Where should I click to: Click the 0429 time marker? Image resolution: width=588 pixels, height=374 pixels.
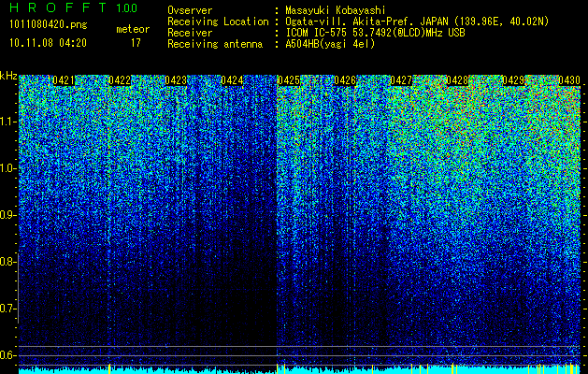pos(513,80)
